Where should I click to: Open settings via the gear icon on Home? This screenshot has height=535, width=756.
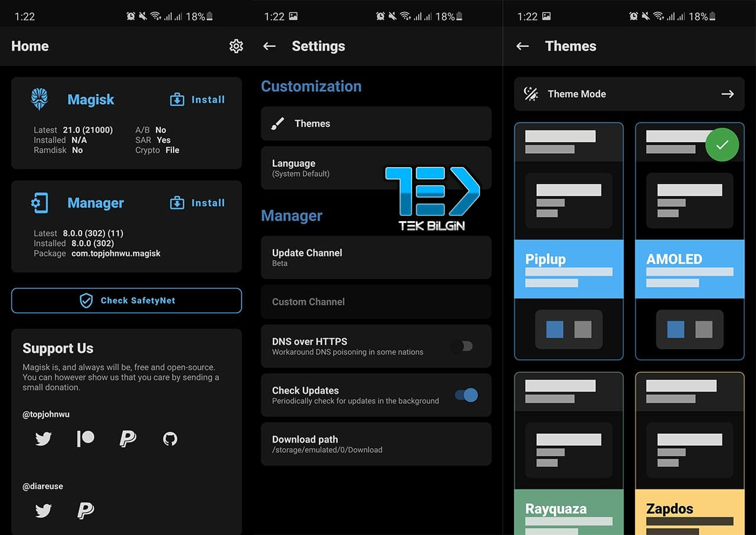coord(236,46)
